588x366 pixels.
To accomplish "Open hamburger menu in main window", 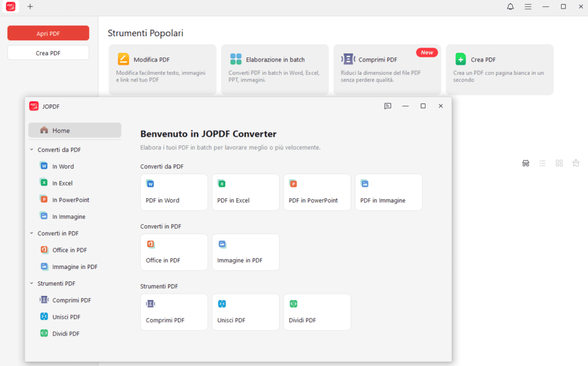I will click(x=528, y=6).
